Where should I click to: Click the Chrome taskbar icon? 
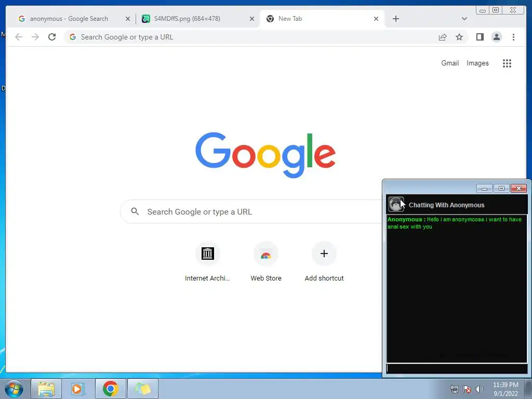(111, 389)
